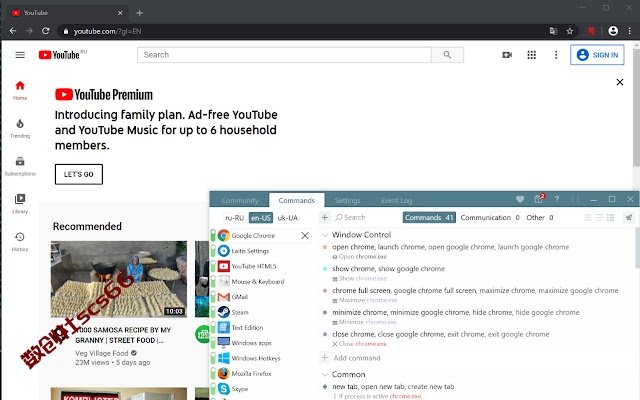Image resolution: width=640 pixels, height=400 pixels.
Task: Add a new item with plus next to Search
Action: pyautogui.click(x=324, y=218)
